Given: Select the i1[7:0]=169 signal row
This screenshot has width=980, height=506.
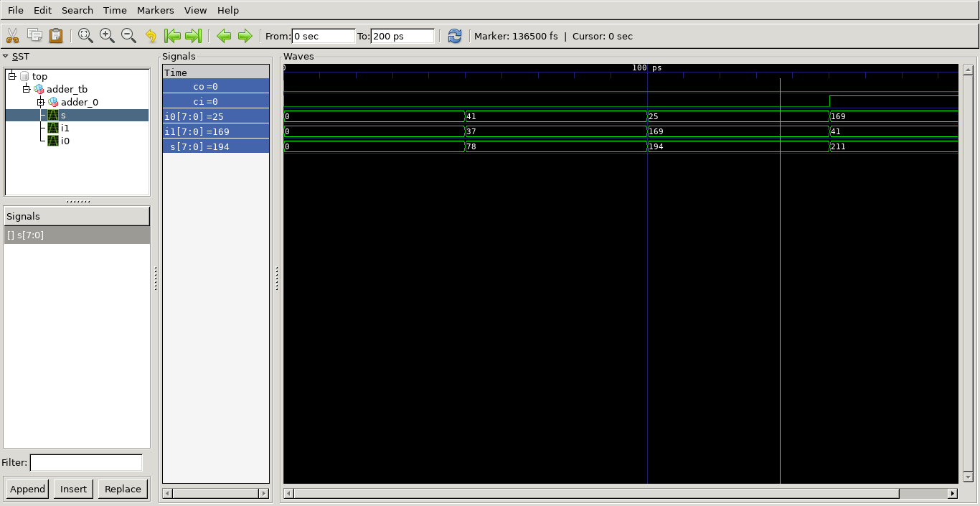Looking at the screenshot, I should coord(216,131).
